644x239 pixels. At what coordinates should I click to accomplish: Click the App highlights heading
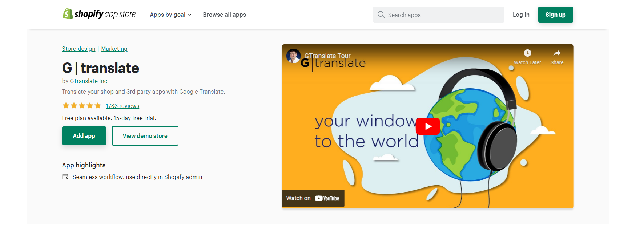coord(84,165)
